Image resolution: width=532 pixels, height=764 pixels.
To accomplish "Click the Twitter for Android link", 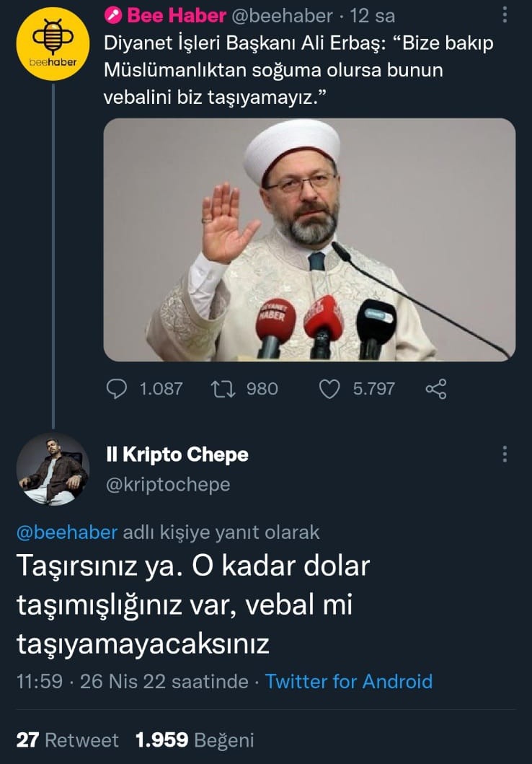I will [x=349, y=681].
